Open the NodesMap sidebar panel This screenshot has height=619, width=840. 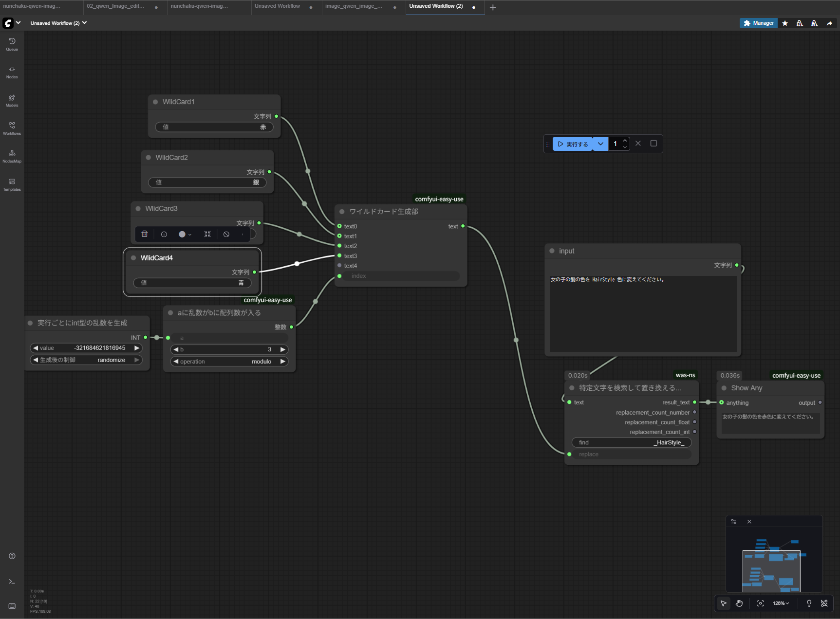click(x=12, y=156)
